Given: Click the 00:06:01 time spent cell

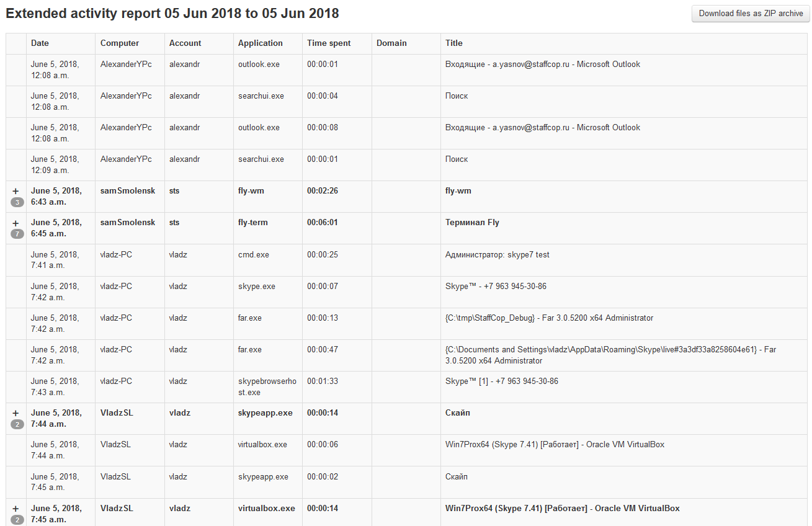Looking at the screenshot, I should pos(323,223).
